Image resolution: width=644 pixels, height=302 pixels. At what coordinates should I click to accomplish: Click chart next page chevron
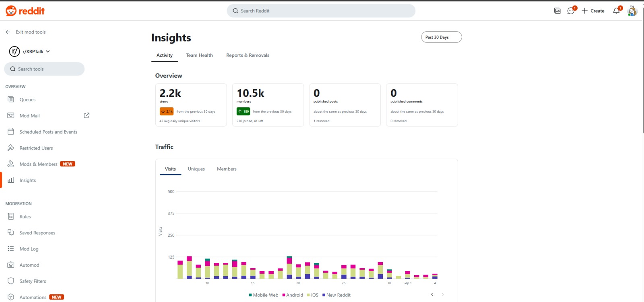443,294
